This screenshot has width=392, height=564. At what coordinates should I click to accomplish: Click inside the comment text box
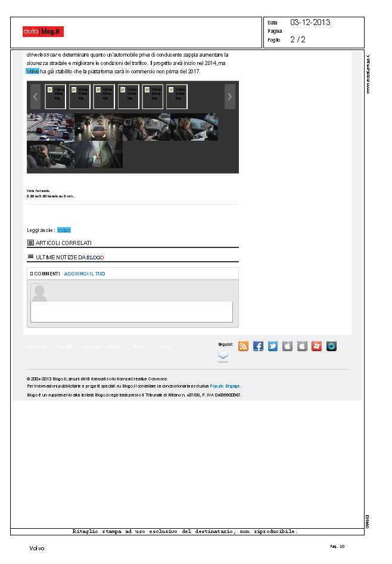click(131, 312)
